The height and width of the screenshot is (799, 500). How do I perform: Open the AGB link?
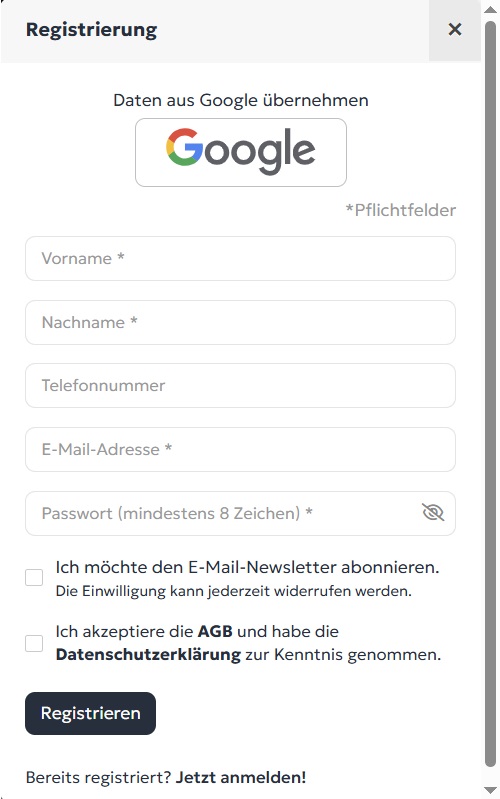click(215, 631)
